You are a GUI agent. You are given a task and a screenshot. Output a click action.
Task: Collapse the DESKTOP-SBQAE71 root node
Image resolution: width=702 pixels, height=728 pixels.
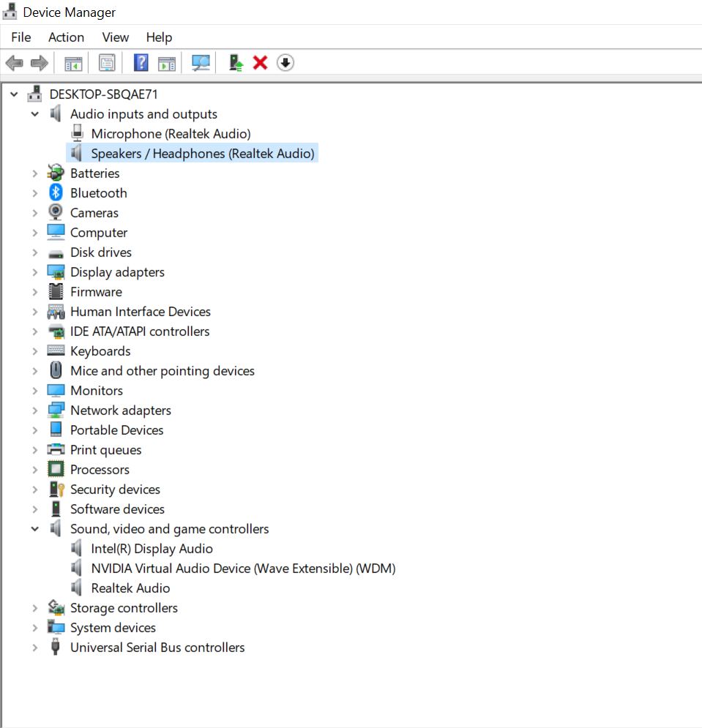point(14,94)
